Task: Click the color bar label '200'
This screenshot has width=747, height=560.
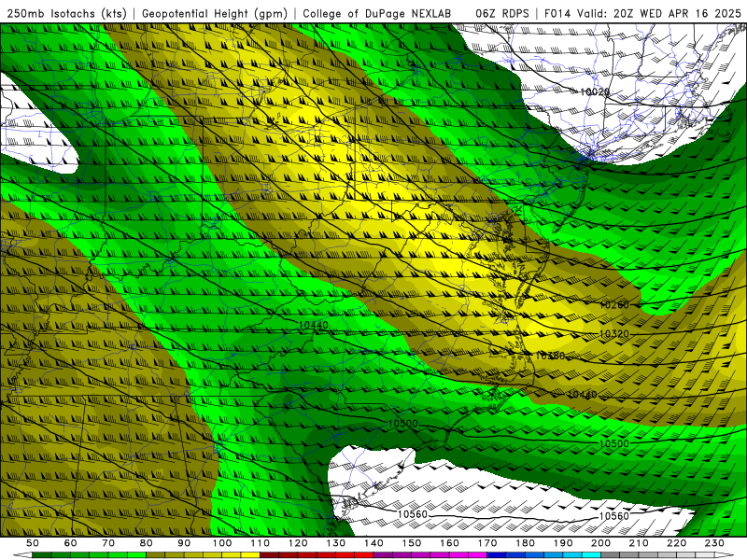Action: pyautogui.click(x=601, y=543)
